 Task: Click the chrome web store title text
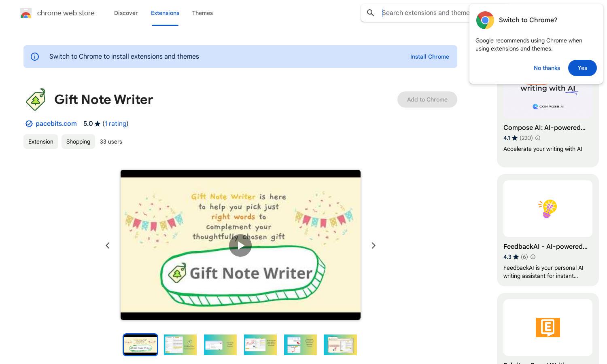tap(66, 13)
